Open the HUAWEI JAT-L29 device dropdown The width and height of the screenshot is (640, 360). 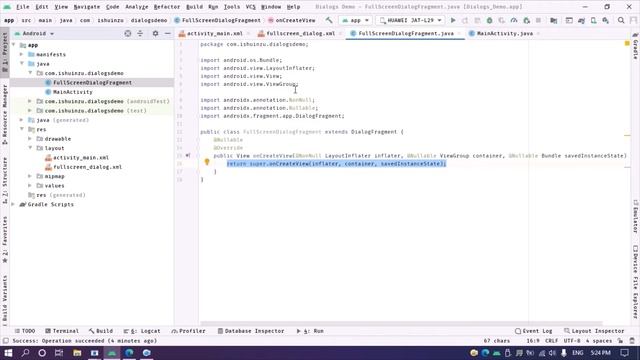pos(410,20)
